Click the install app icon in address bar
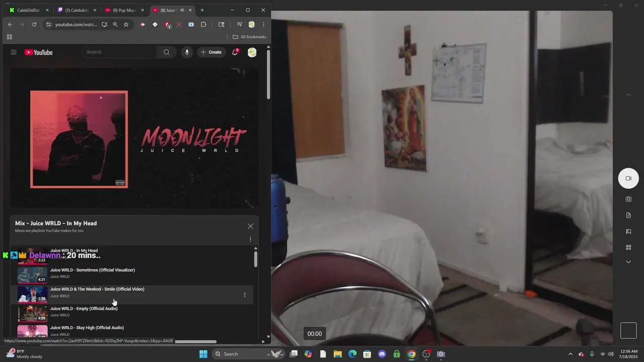Viewport: 644px width, 362px height. (x=104, y=24)
